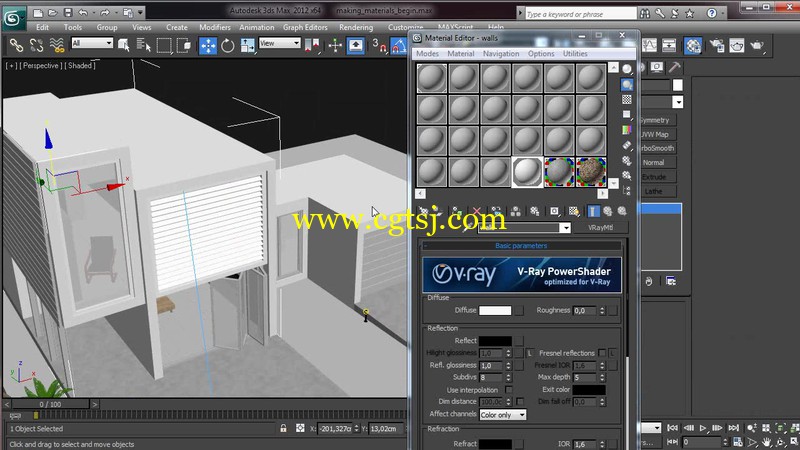800x450 pixels.
Task: Toggle the L button beside Fresnel reflections
Action: pyautogui.click(x=612, y=353)
